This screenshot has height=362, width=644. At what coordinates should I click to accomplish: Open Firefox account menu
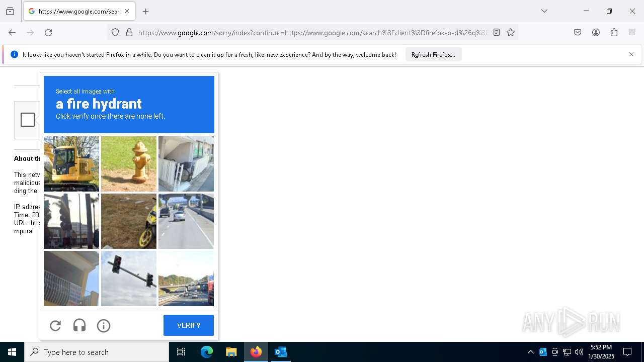(596, 33)
